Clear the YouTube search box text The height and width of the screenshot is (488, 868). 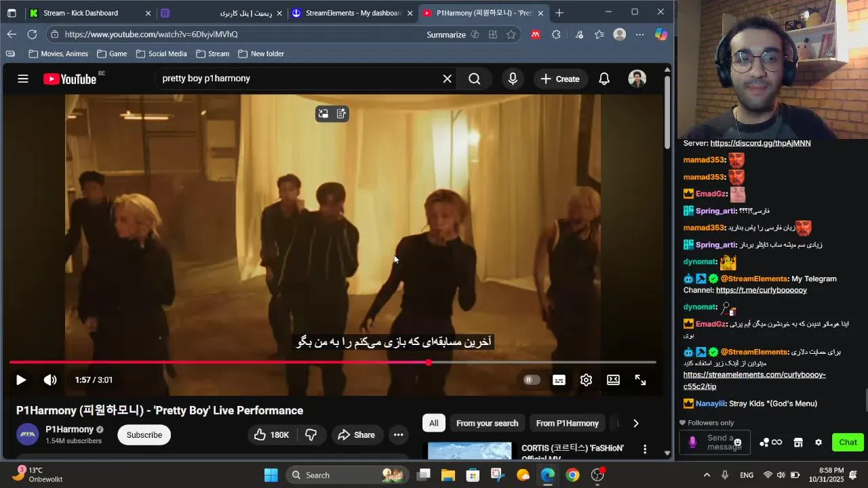(447, 79)
